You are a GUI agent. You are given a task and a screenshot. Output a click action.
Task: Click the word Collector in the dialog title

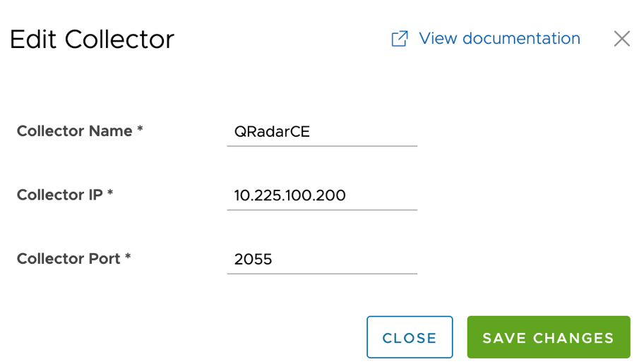[119, 40]
